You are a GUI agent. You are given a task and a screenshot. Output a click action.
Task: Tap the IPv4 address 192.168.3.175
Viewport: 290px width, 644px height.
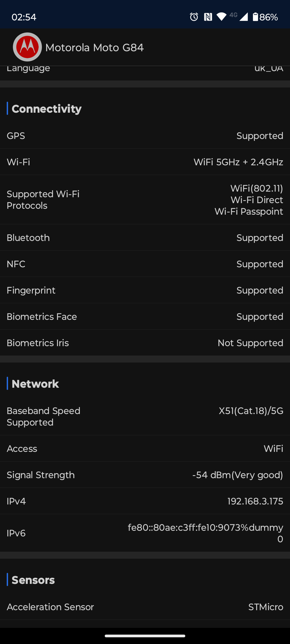click(255, 501)
